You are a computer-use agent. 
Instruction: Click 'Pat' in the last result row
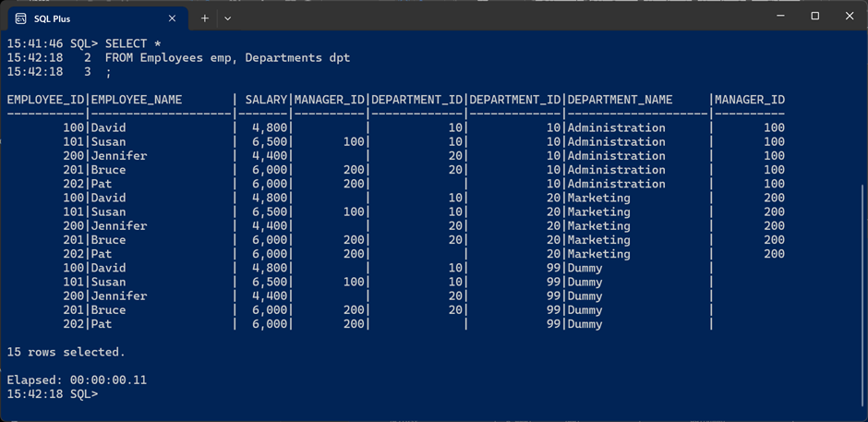(x=102, y=324)
